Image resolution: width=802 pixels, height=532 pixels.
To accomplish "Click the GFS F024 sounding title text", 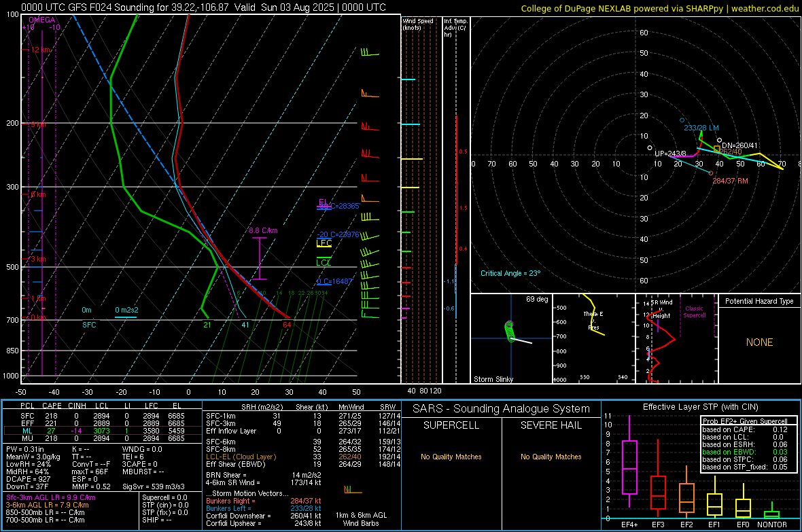I will click(x=204, y=7).
